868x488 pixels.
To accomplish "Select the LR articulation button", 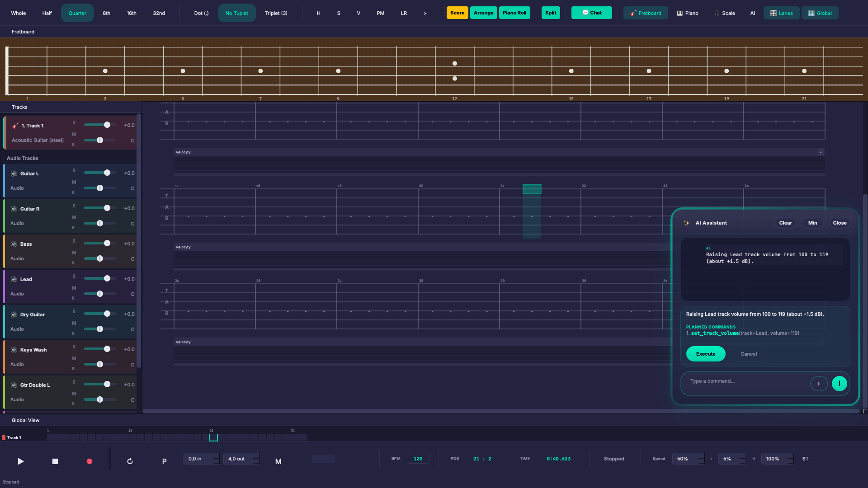I will coord(404,13).
